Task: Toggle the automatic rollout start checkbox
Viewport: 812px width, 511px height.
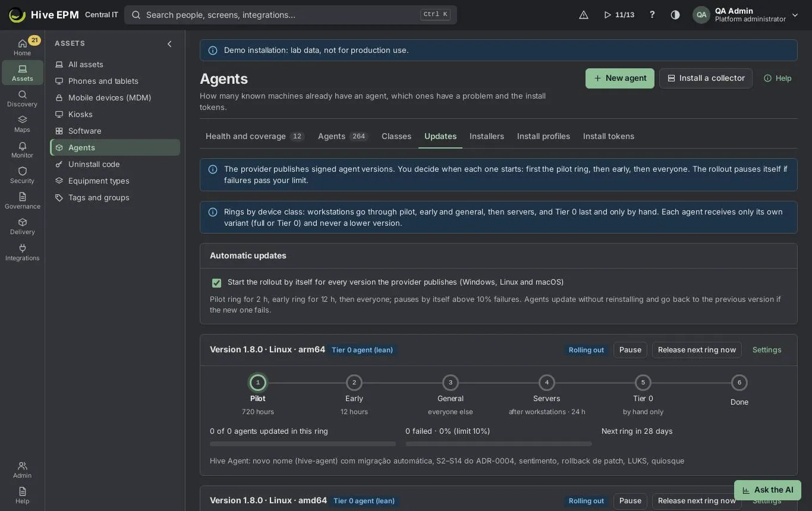Action: (x=216, y=283)
